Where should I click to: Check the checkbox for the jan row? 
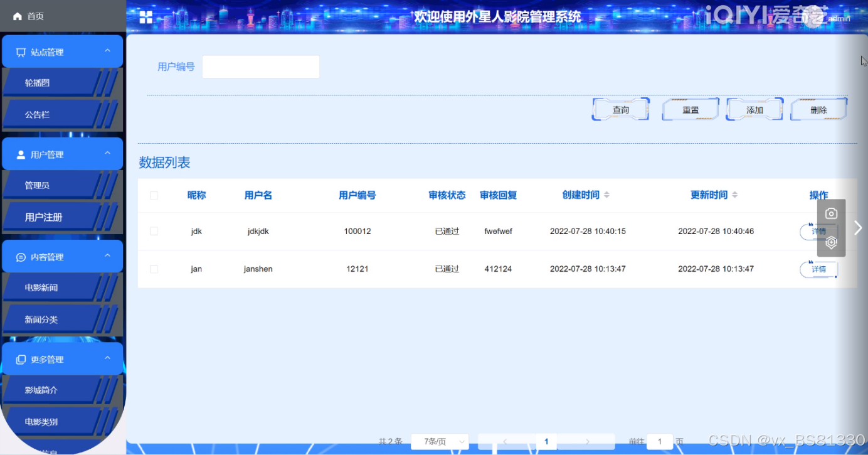pos(154,269)
